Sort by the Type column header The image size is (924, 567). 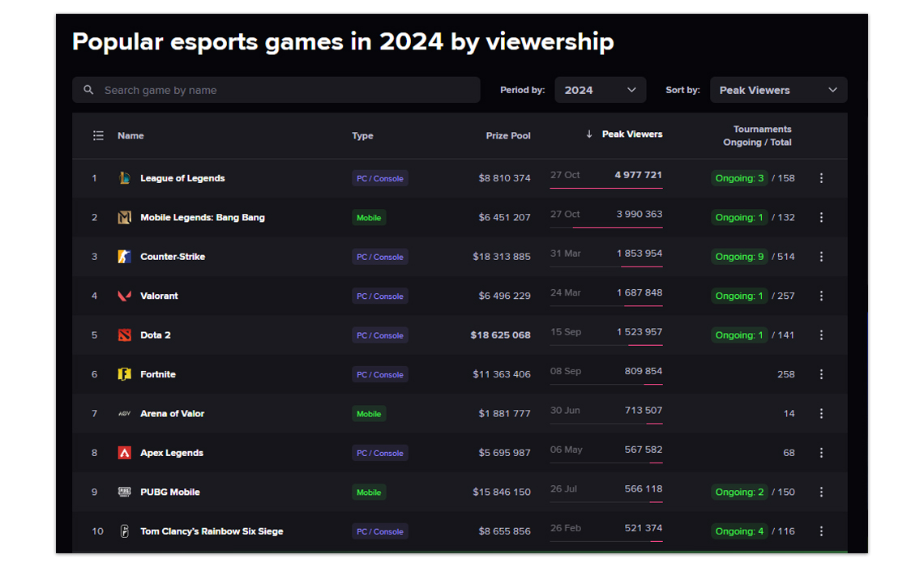click(x=362, y=135)
